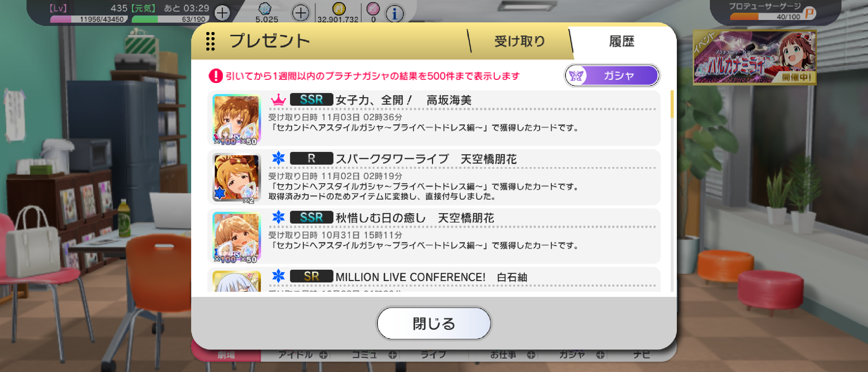Tap the level experience progress bar
Image resolution: width=868 pixels, height=372 pixels.
(89, 19)
